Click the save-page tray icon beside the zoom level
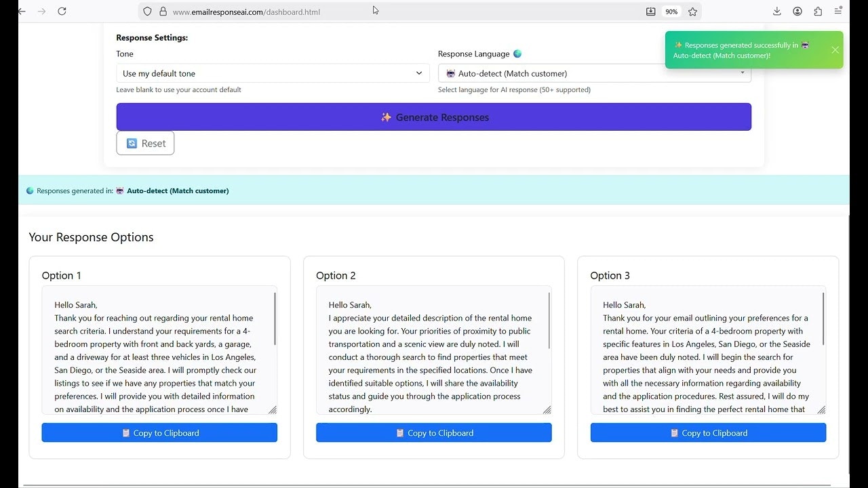The height and width of the screenshot is (488, 868). 650,12
